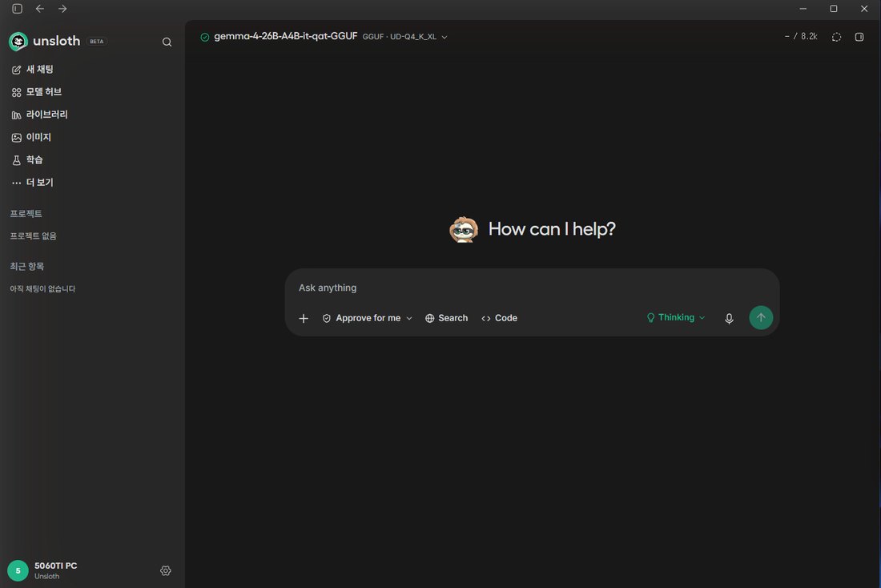Click the 최근 항목 section header
The width and height of the screenshot is (881, 588).
(27, 267)
